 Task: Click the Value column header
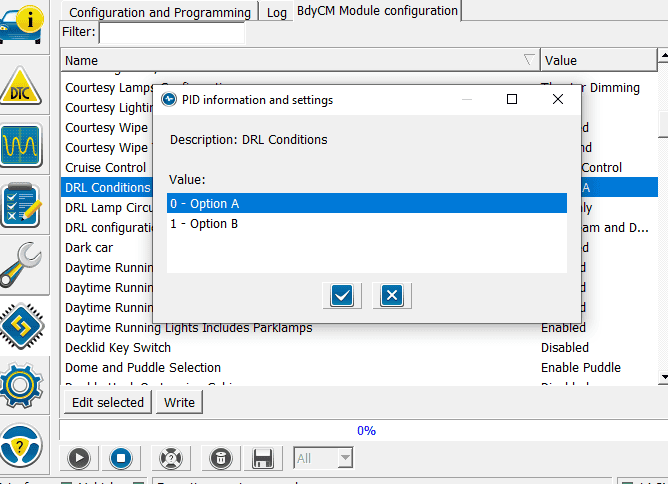(599, 60)
